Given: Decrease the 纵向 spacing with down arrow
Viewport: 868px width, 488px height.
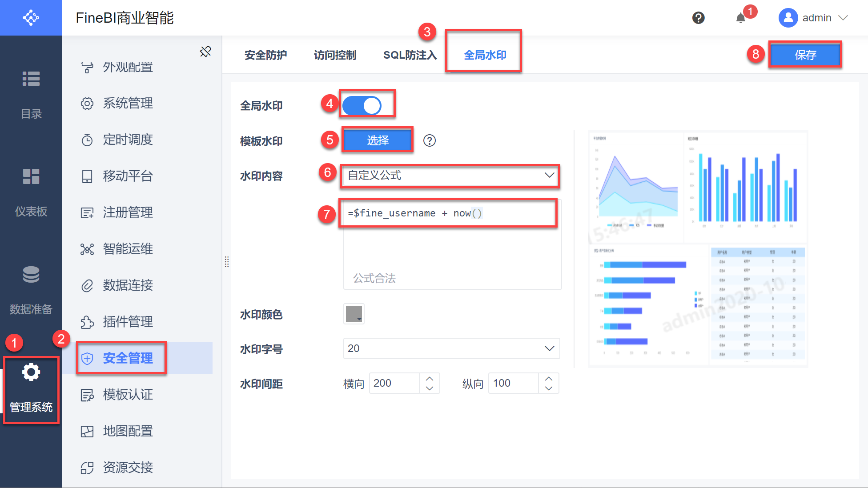Looking at the screenshot, I should point(549,388).
